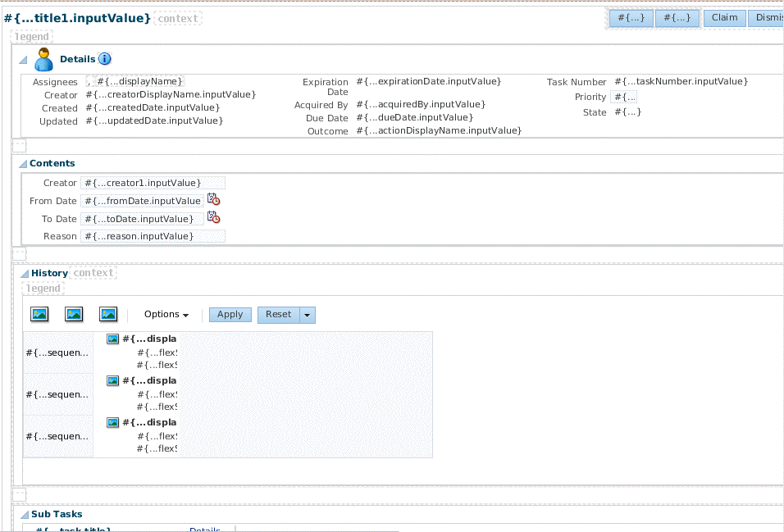Click the first sequence cell in History table
The width and height of the screenshot is (784, 532).
pyautogui.click(x=58, y=352)
